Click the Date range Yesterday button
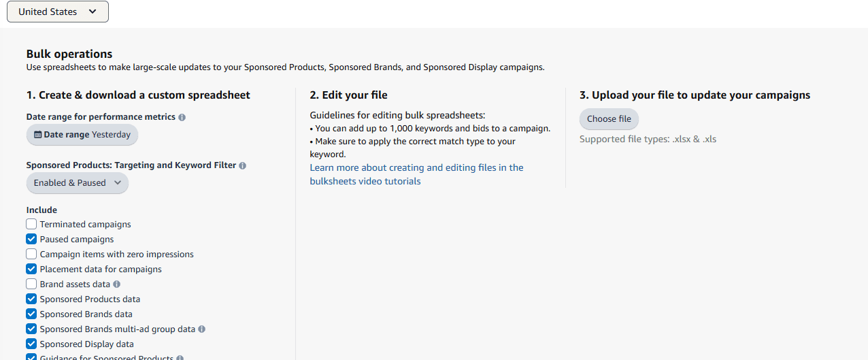This screenshot has height=360, width=868. click(x=82, y=135)
